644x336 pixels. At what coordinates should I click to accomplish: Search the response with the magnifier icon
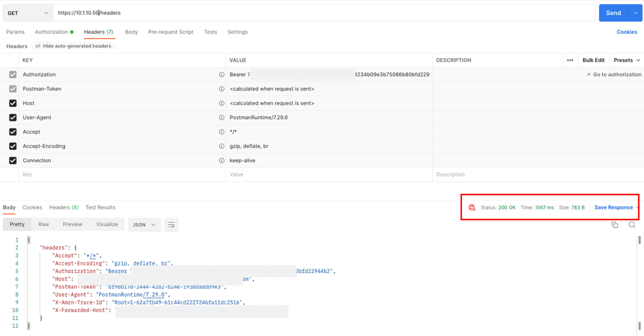click(632, 225)
